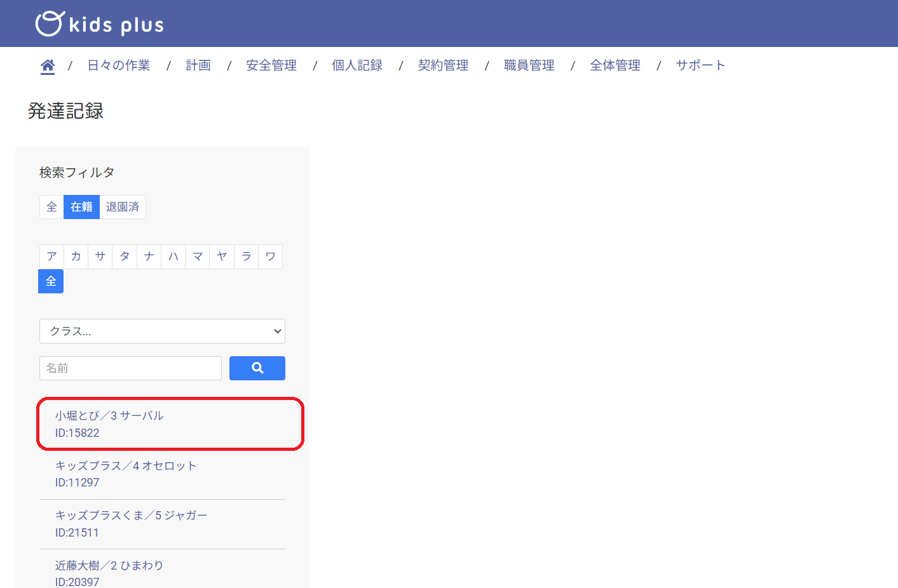898x588 pixels.
Task: Open the 契約管理 menu
Action: tap(443, 65)
